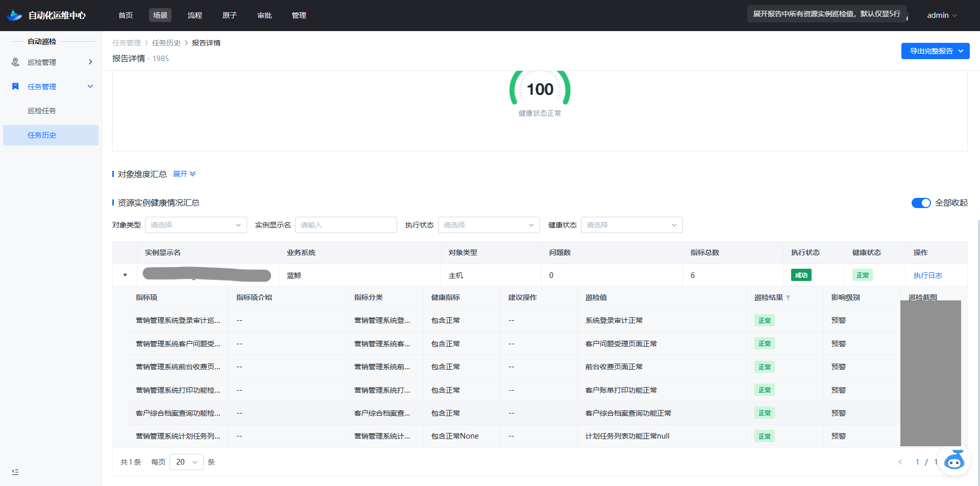Click the 巡检结果 column filter icon
The height and width of the screenshot is (486, 980).
[x=788, y=298]
